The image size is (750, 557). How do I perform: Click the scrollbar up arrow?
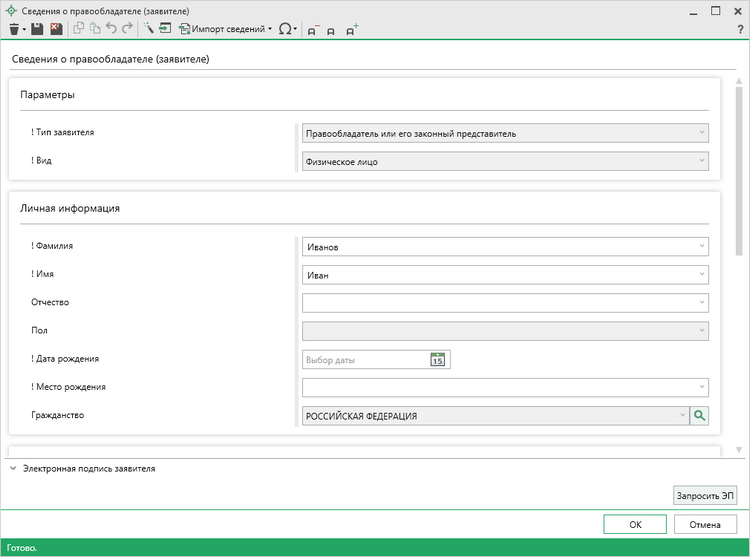(739, 81)
